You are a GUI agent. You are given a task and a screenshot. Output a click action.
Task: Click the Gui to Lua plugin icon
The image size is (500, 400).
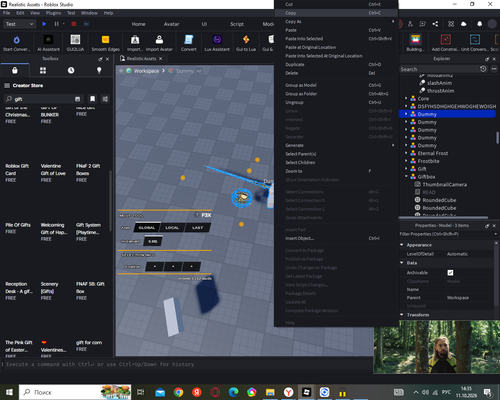[x=246, y=40]
